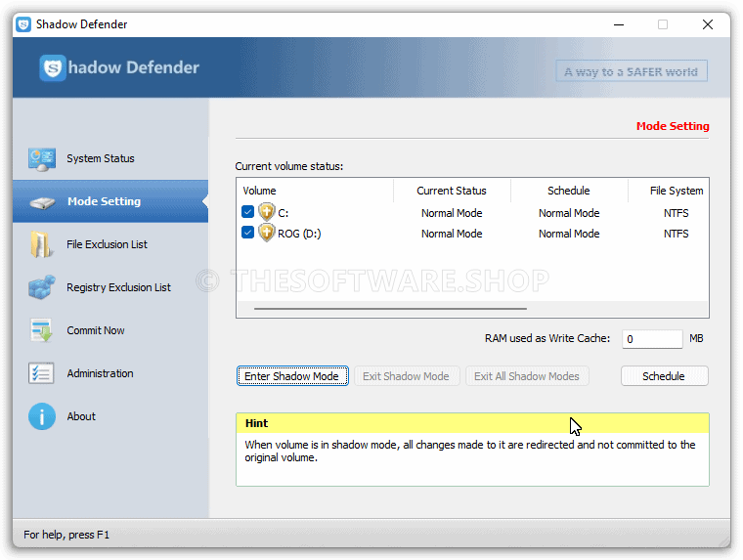Open the Registry Exclusion List page
Screen dimensions: 743x560
click(x=118, y=287)
